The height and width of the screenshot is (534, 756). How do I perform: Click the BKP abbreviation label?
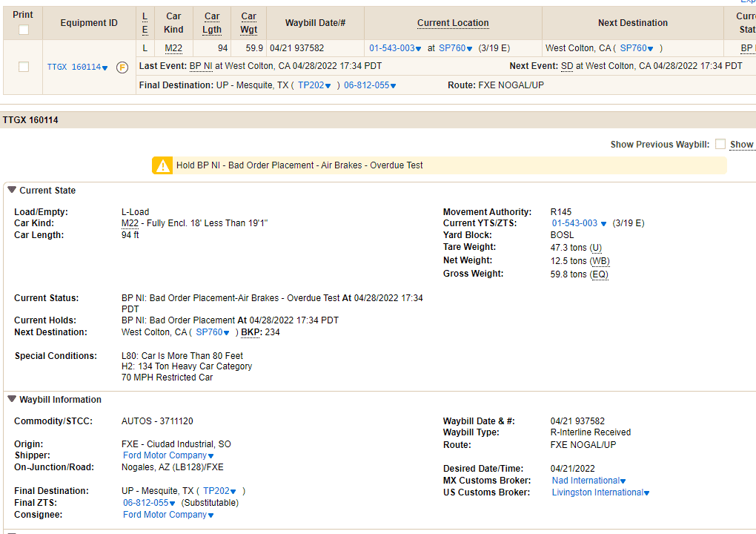click(251, 332)
